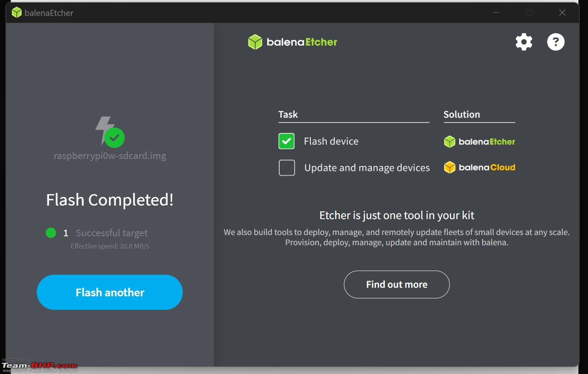Click the balenaEtcher title bar text
The image size is (588, 374).
pos(49,13)
